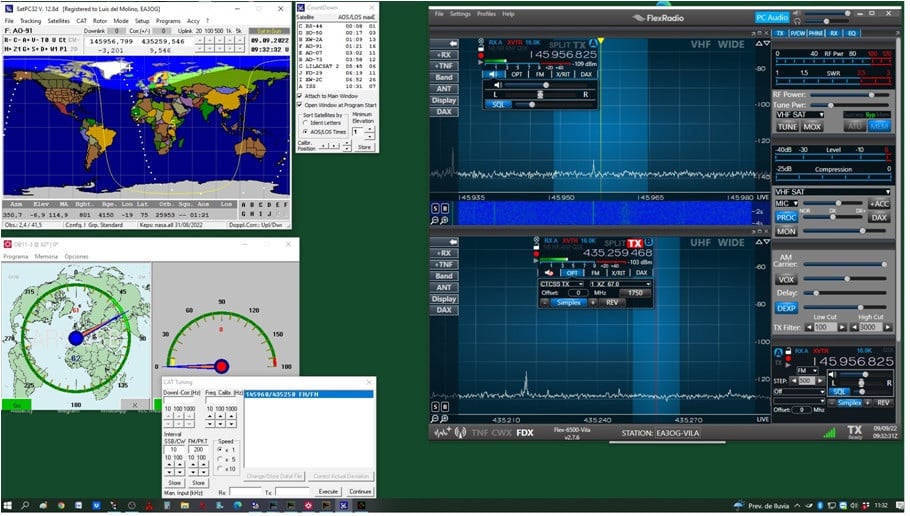This screenshot has height=516, width=910.
Task: Open DAX menu in UHF panadapter
Action: 444,310
